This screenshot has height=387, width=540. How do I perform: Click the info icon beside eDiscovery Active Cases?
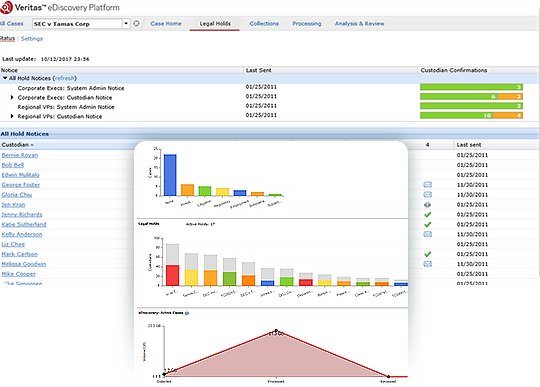[x=187, y=313]
